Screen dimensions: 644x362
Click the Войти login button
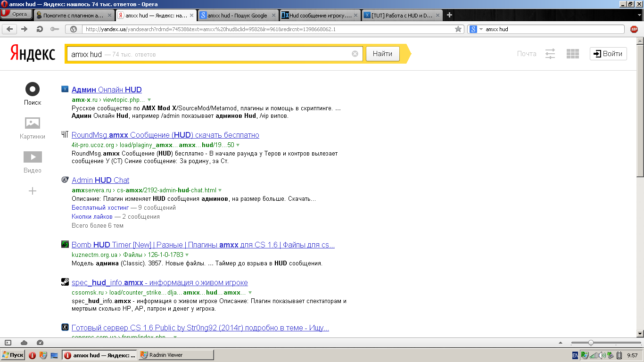[x=608, y=54]
